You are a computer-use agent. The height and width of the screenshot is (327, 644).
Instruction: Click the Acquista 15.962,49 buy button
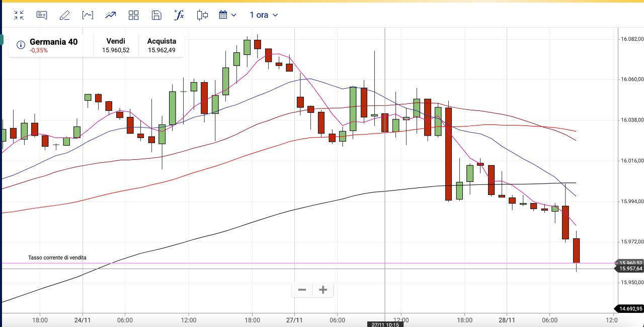[162, 45]
